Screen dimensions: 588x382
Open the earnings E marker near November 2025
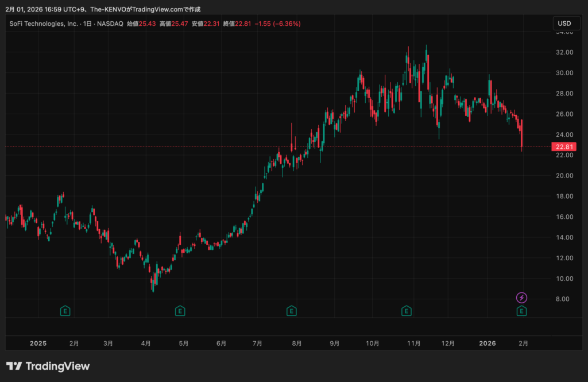(x=407, y=311)
